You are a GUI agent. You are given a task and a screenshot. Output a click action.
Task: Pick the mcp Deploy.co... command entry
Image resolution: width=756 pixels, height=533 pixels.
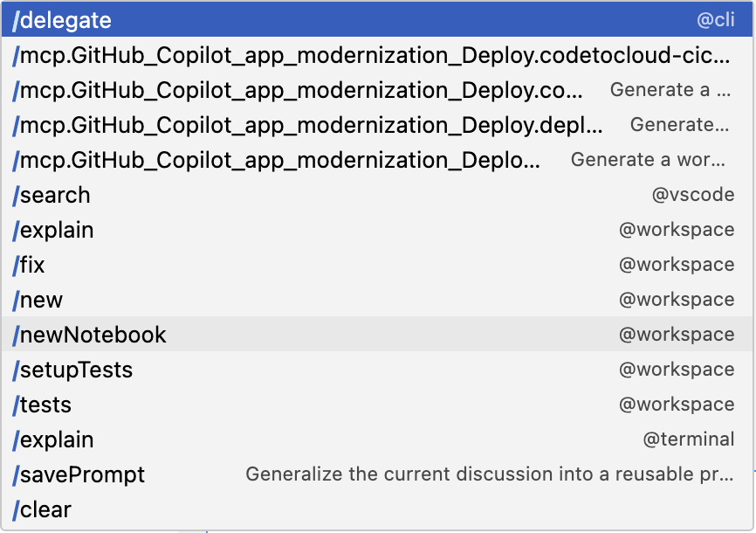click(298, 90)
